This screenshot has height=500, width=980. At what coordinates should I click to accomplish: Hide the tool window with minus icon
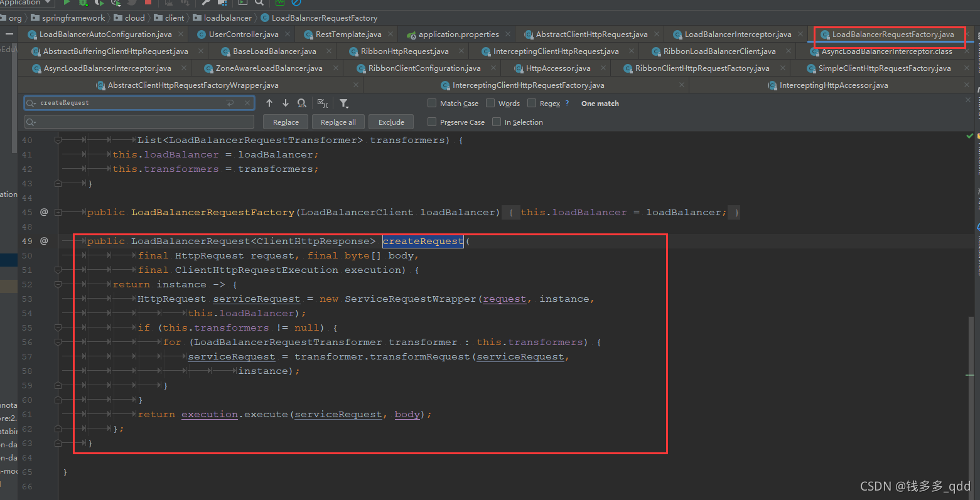coord(9,35)
